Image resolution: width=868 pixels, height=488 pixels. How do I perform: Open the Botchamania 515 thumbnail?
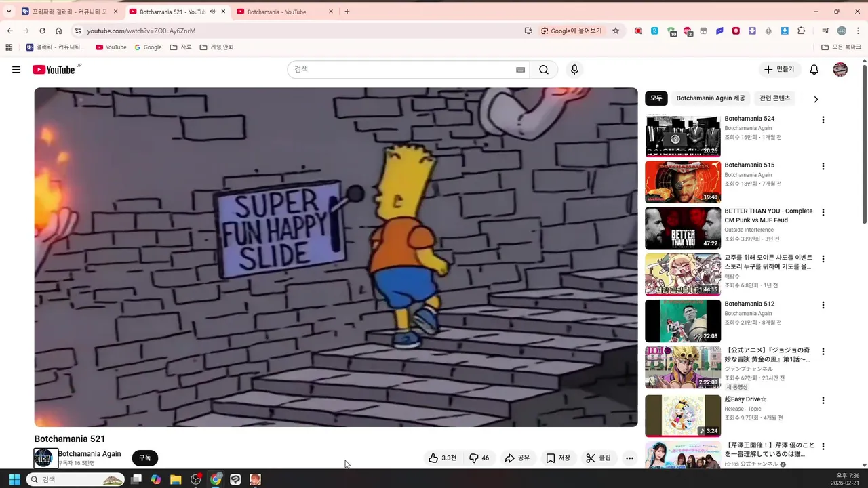683,182
